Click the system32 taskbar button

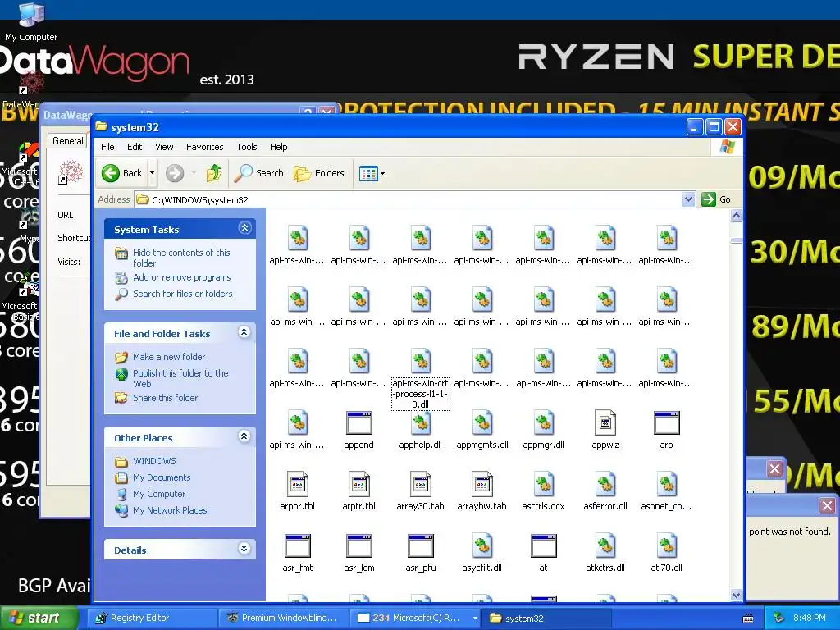click(x=546, y=618)
